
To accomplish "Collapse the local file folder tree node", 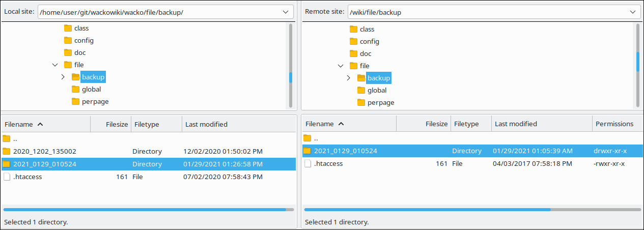I will 55,65.
